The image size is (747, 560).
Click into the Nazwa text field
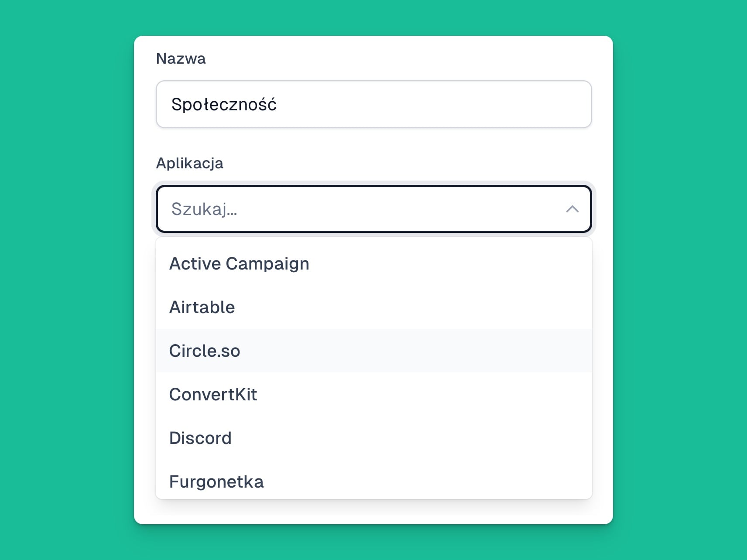pyautogui.click(x=374, y=104)
